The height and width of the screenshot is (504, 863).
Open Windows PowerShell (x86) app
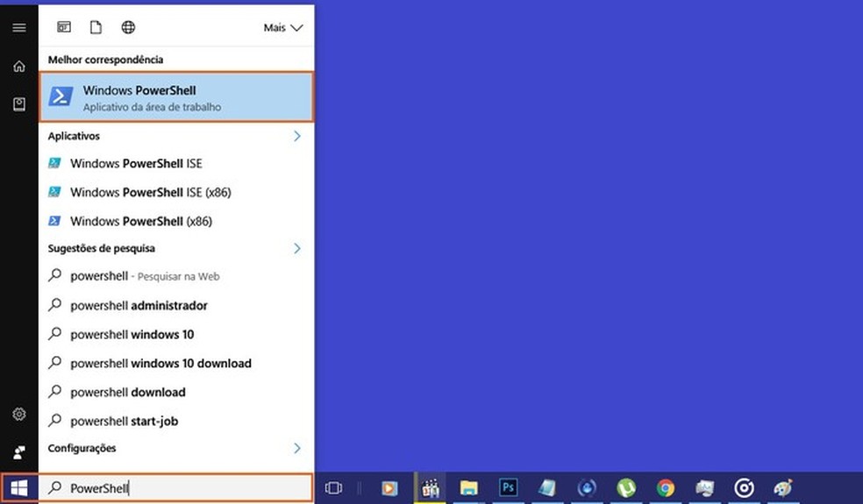tap(176, 221)
